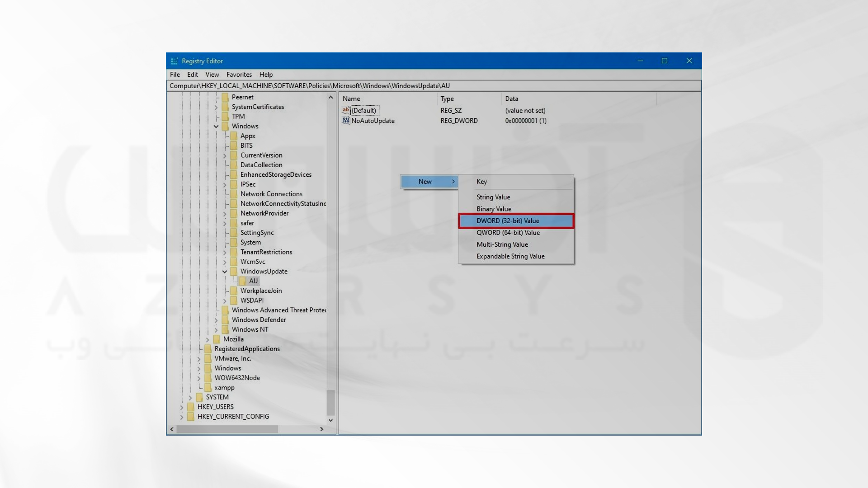
Task: Expand the SystemCertificates key
Action: click(216, 107)
